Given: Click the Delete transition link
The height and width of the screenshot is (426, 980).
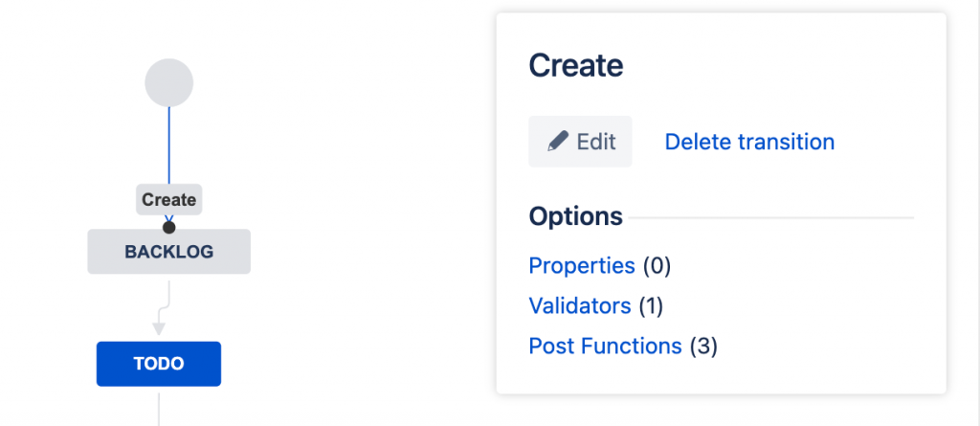Looking at the screenshot, I should pos(749,142).
